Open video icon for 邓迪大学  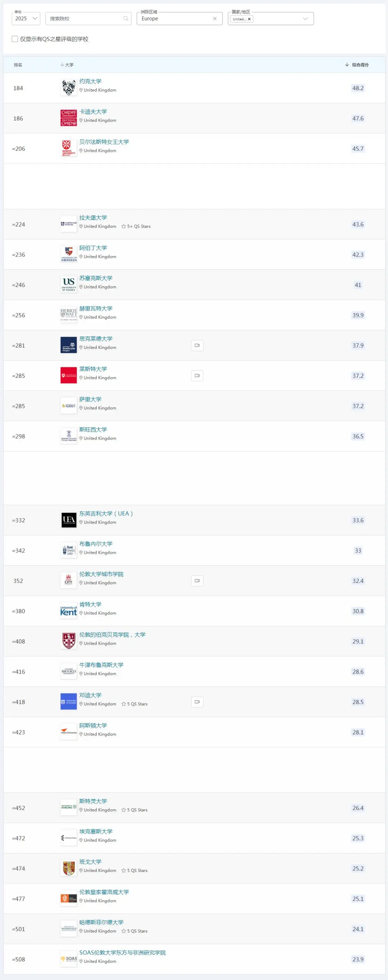point(197,702)
